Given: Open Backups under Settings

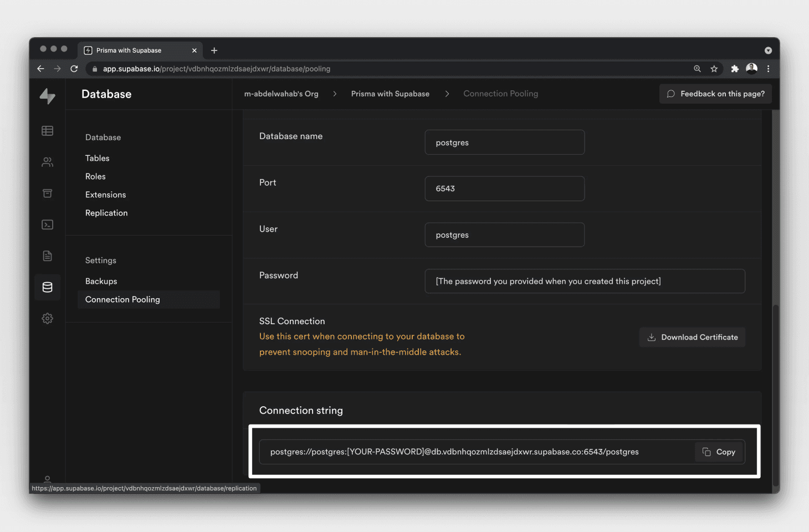Looking at the screenshot, I should tap(101, 281).
